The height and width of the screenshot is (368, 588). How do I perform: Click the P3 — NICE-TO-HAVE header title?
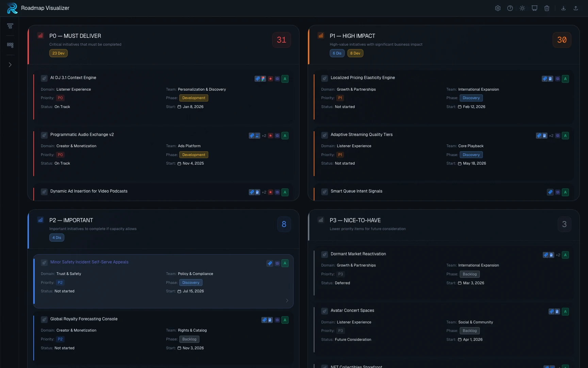pyautogui.click(x=355, y=220)
